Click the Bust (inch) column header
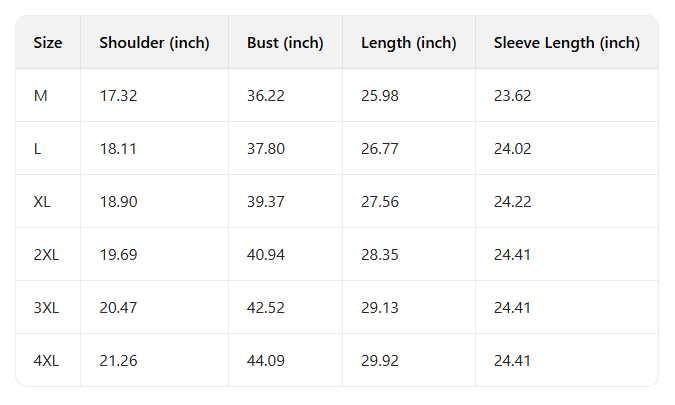This screenshot has width=675, height=405. (x=285, y=43)
